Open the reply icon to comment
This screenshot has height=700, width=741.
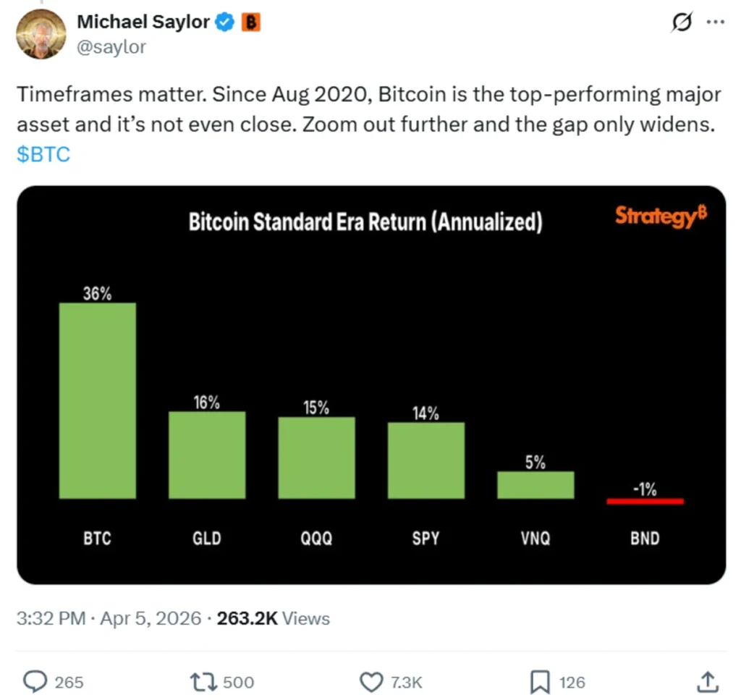click(35, 681)
